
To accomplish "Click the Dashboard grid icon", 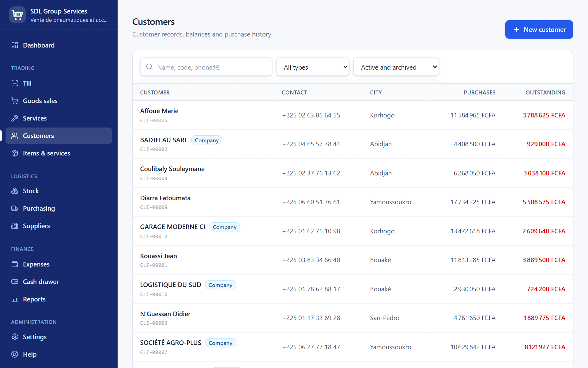I will tap(15, 45).
